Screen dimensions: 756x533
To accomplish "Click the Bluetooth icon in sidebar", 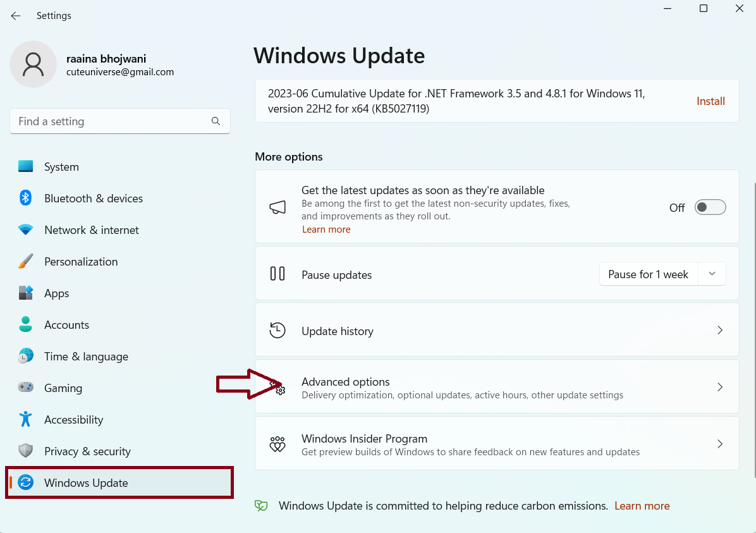I will [x=25, y=198].
